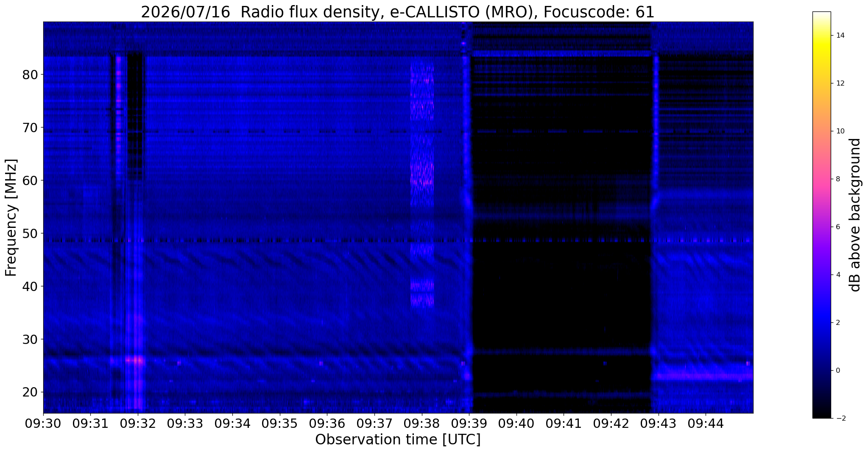
Task: Click the Observation time [UTC] axis label
Action: click(x=398, y=440)
